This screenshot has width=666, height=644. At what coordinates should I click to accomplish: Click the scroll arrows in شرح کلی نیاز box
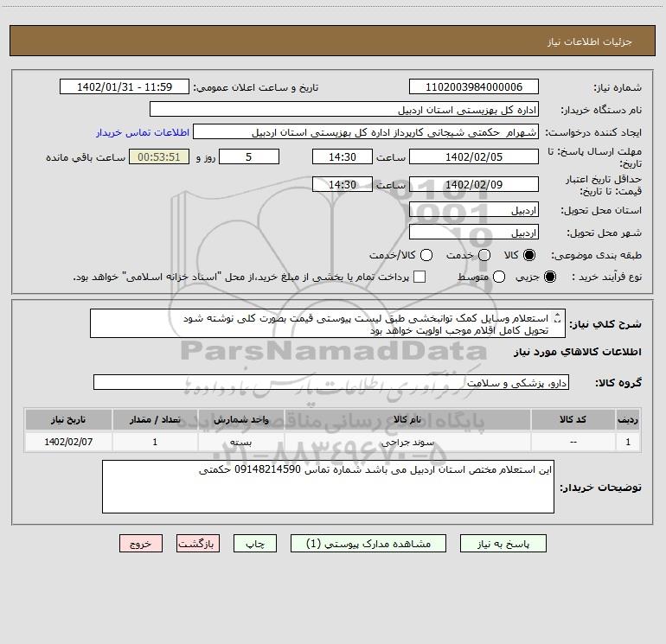point(558,317)
